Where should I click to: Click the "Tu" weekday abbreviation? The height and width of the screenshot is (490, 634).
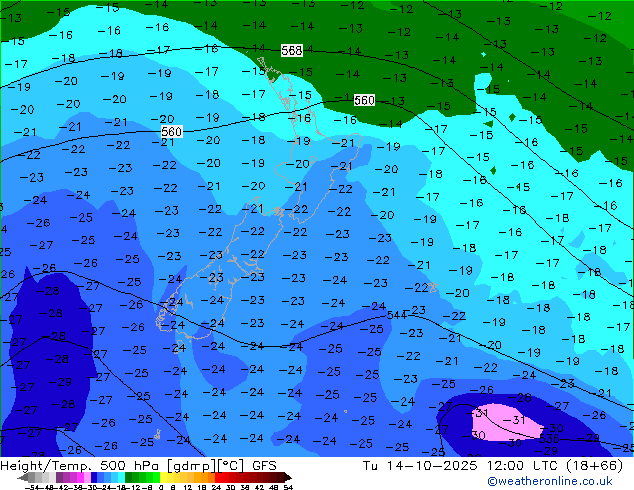tap(370, 466)
